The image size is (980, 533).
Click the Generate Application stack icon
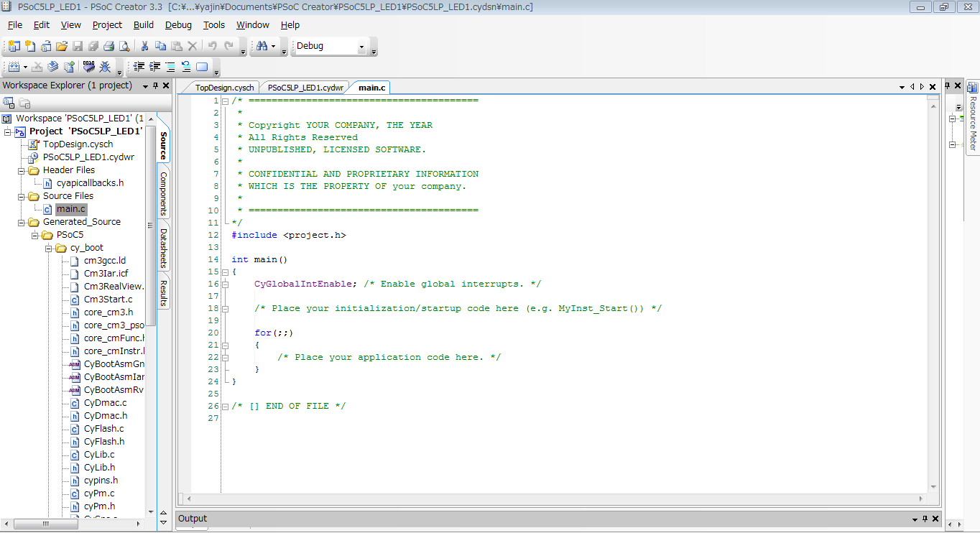(x=53, y=67)
